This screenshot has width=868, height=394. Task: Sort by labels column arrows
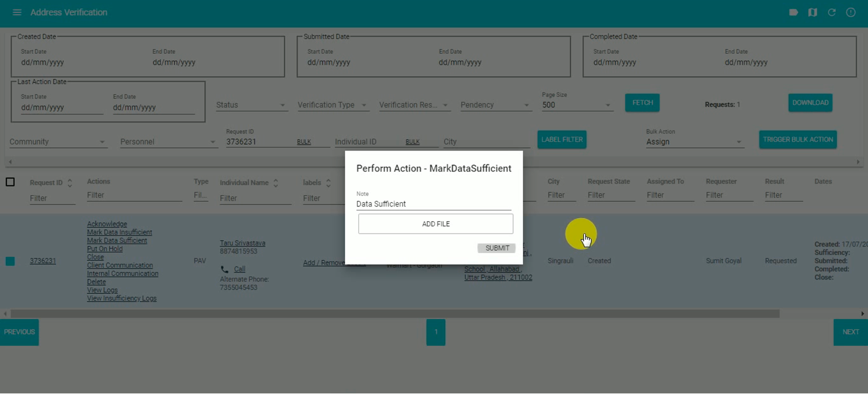328,183
